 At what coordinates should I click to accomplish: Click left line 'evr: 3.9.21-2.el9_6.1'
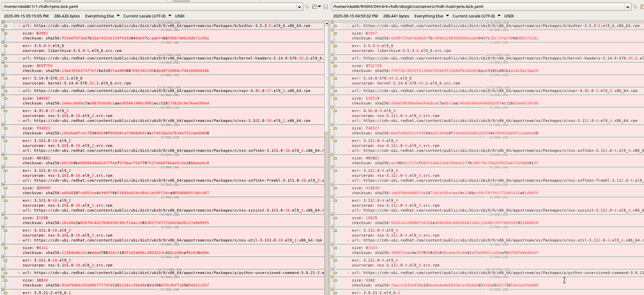[x=47, y=293]
